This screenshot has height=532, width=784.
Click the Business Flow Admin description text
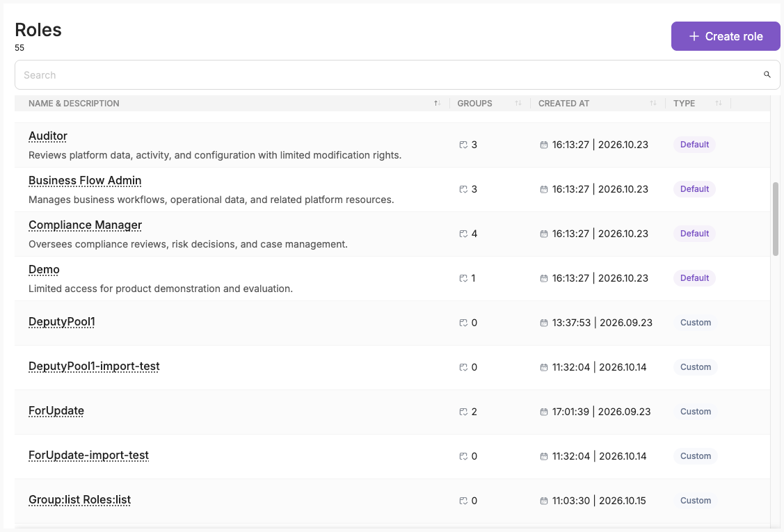211,200
